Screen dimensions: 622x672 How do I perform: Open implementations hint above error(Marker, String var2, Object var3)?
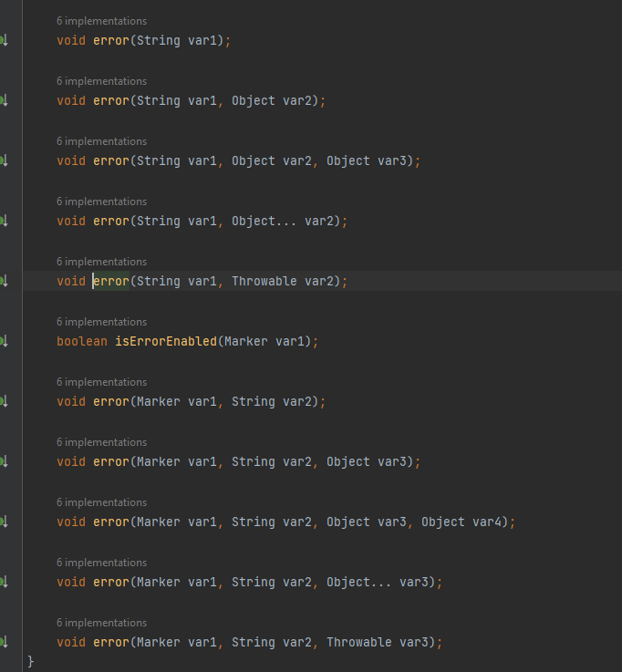(101, 442)
